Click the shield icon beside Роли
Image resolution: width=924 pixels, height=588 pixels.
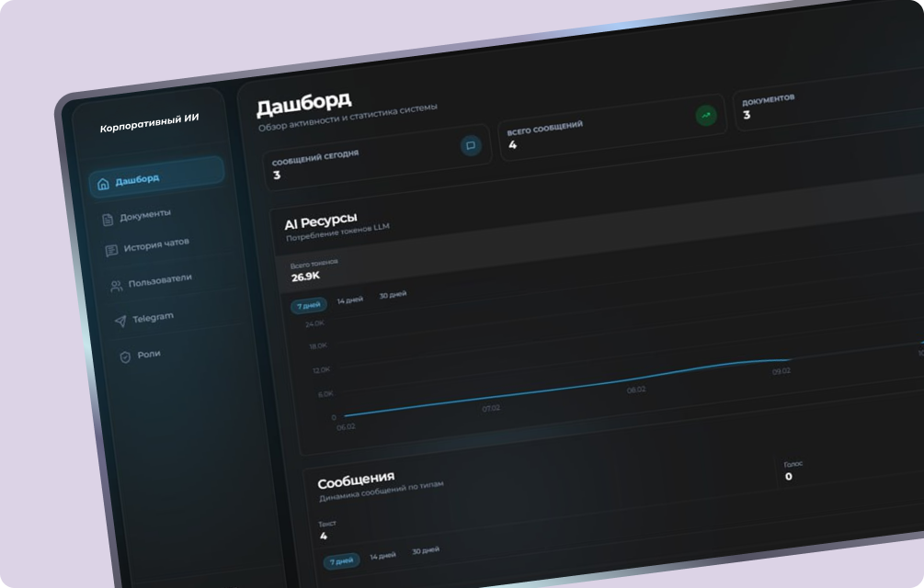point(125,357)
